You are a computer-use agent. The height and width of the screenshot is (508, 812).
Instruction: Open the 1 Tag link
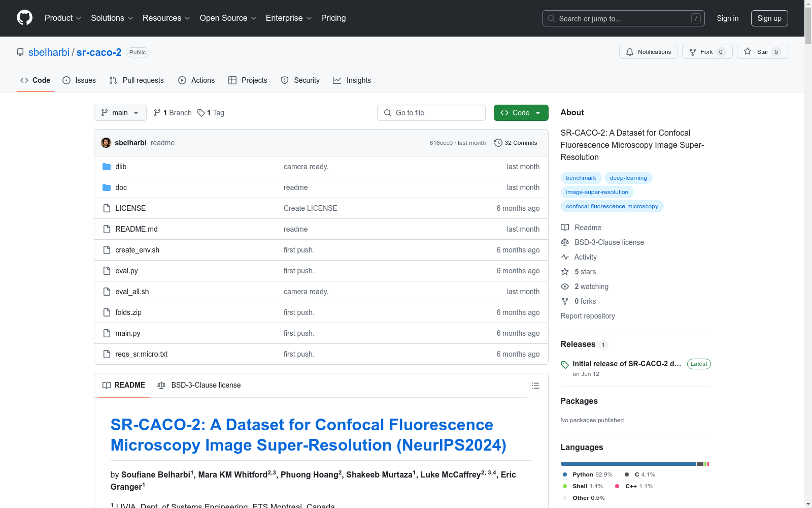point(211,113)
